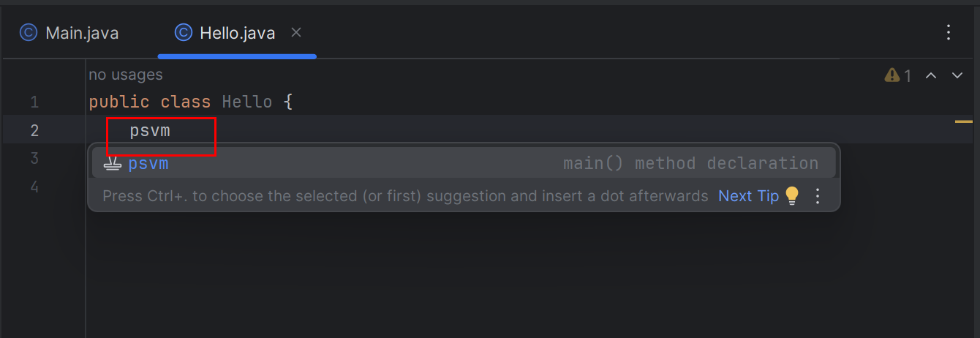
Task: Click the "no usages" inlay hint
Action: tap(126, 75)
